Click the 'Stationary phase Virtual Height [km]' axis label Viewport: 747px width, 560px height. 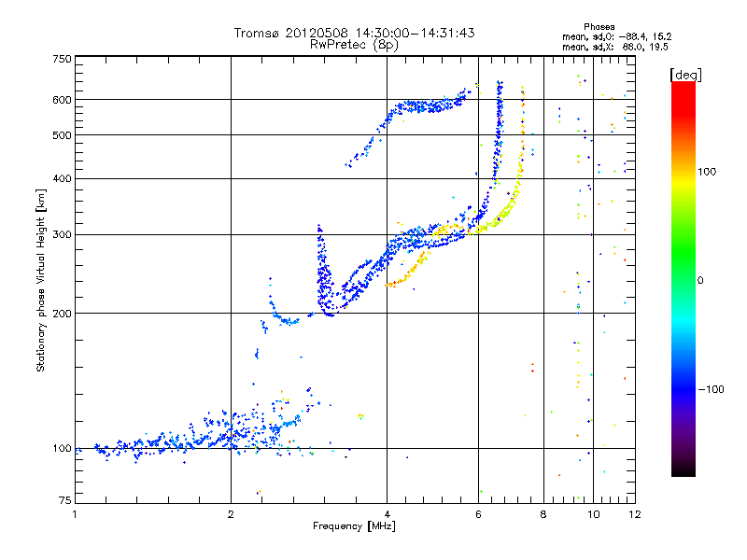(x=40, y=280)
